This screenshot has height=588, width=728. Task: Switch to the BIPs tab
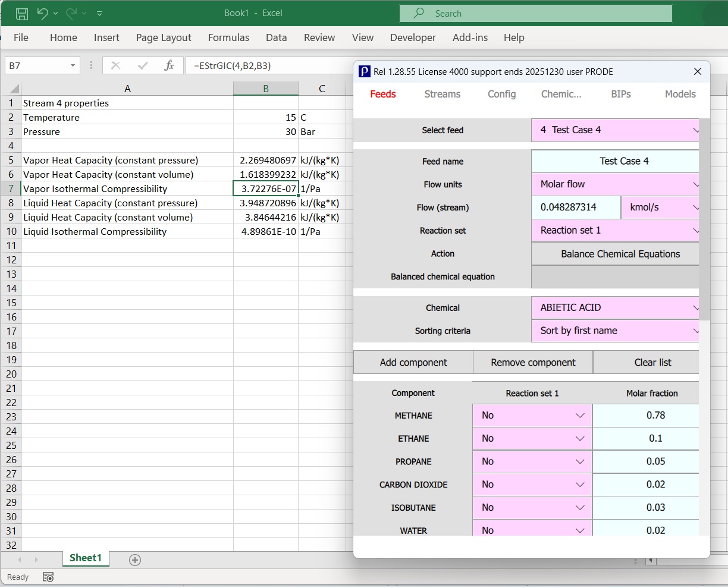[x=620, y=94]
